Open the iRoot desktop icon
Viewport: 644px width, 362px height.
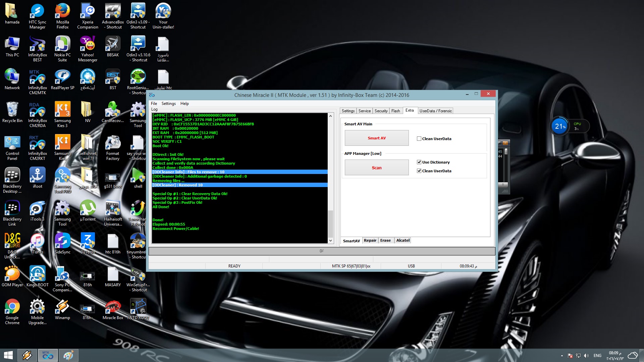(x=37, y=178)
